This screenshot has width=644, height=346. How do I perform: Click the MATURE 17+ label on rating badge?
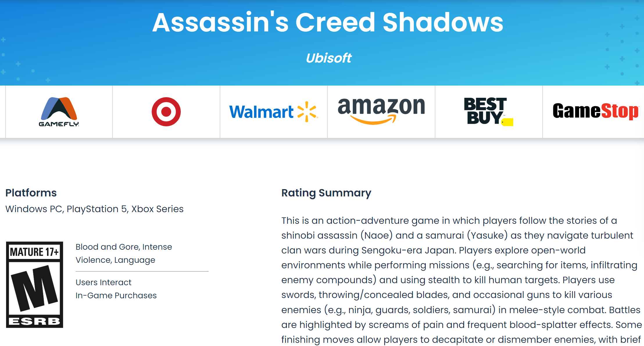point(34,252)
